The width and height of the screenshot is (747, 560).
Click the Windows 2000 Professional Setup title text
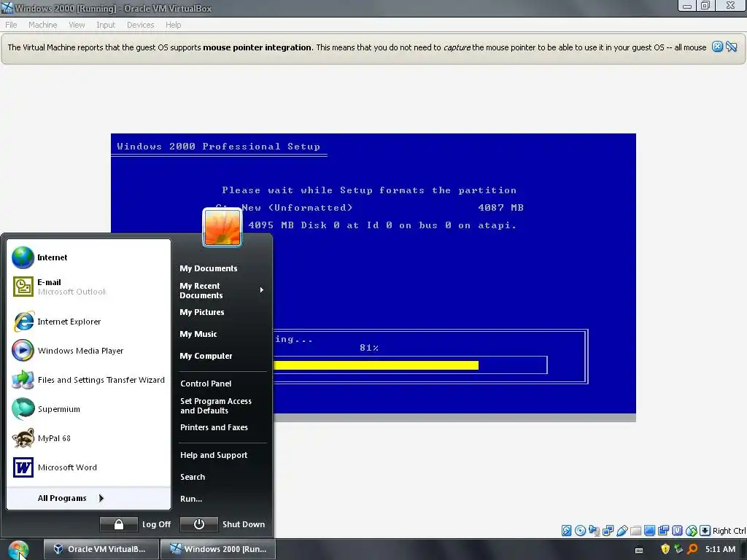point(219,146)
